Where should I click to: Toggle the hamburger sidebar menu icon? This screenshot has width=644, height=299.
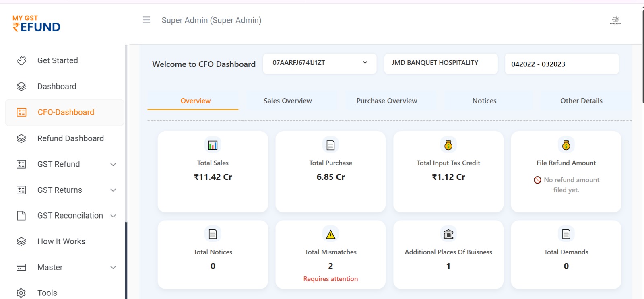pyautogui.click(x=147, y=20)
